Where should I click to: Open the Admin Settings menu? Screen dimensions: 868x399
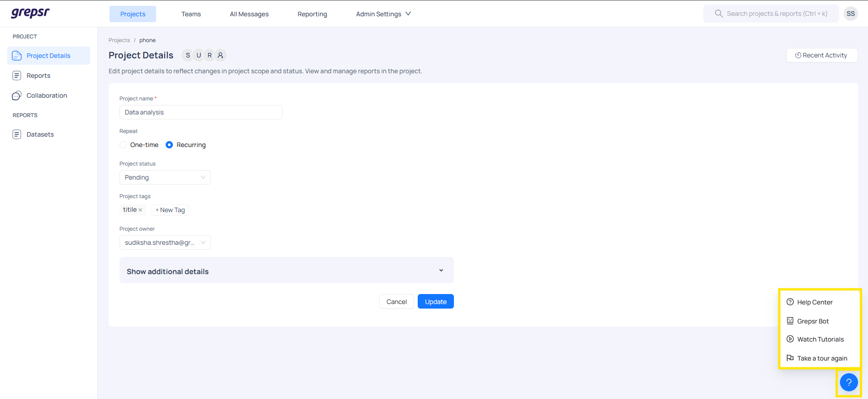pyautogui.click(x=383, y=14)
